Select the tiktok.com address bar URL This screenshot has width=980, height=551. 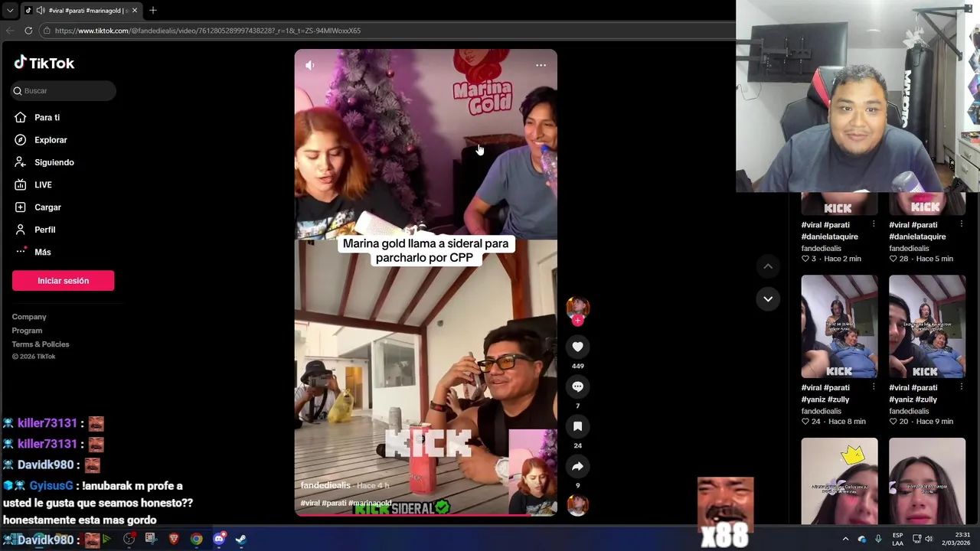point(207,31)
